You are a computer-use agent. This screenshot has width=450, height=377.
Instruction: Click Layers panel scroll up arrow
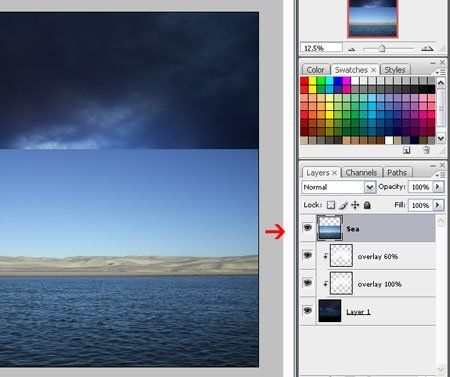(441, 221)
